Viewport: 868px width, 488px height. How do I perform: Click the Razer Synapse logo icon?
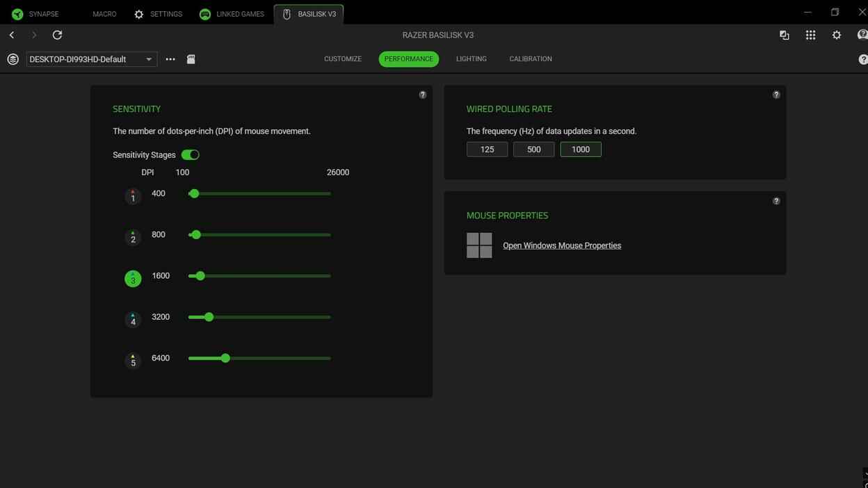(x=17, y=14)
